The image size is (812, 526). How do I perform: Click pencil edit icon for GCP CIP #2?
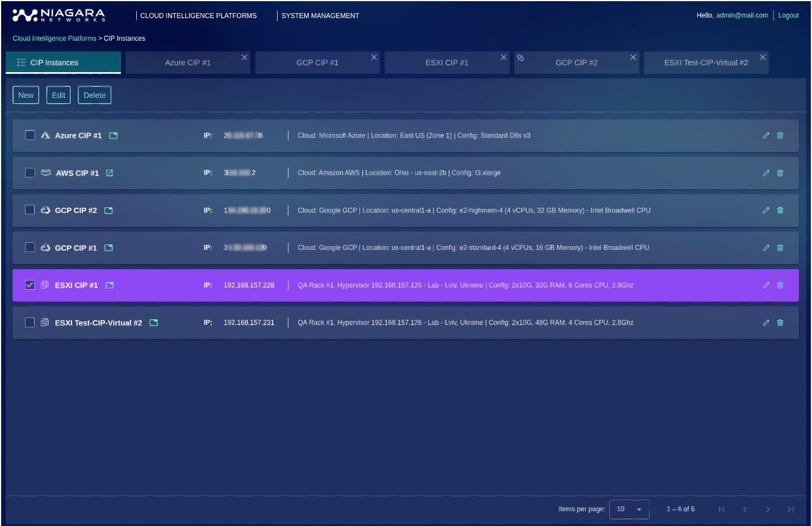(766, 210)
